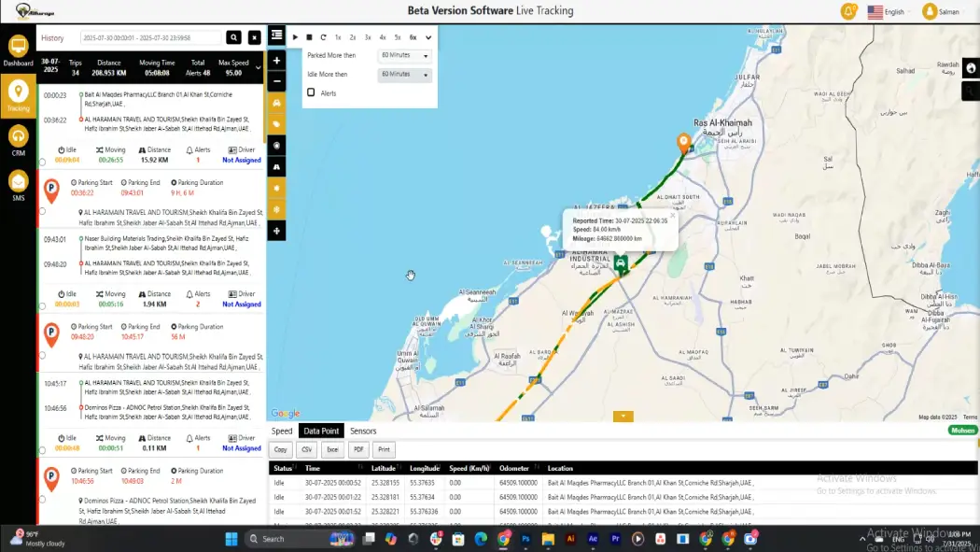Open the notification bell in header

click(848, 11)
